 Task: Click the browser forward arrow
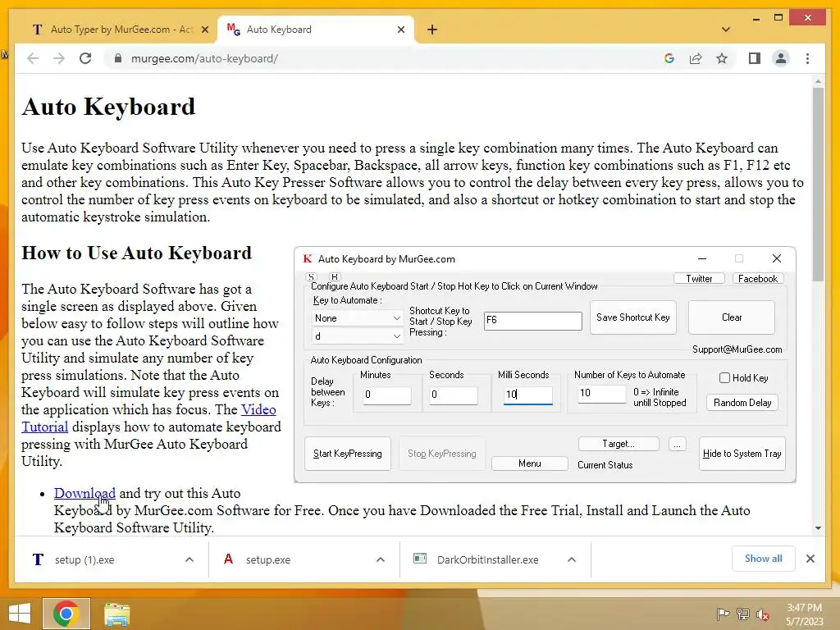[59, 58]
